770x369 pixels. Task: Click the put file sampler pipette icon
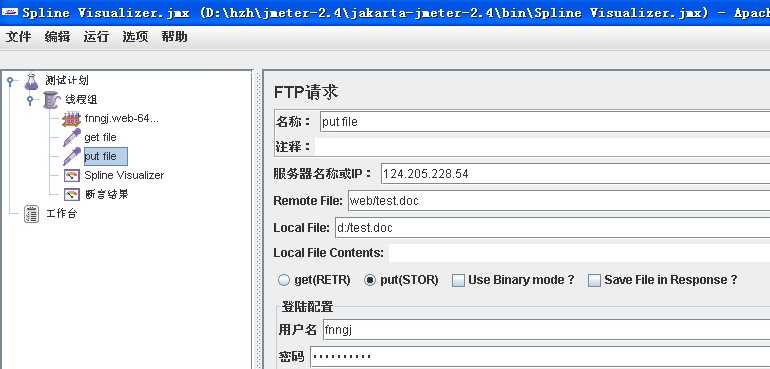(72, 156)
